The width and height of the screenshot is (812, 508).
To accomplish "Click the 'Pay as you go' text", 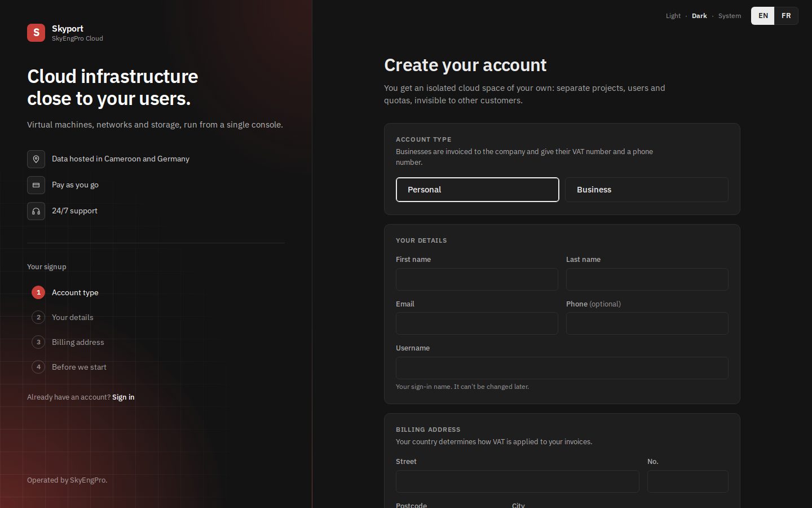I will click(75, 185).
